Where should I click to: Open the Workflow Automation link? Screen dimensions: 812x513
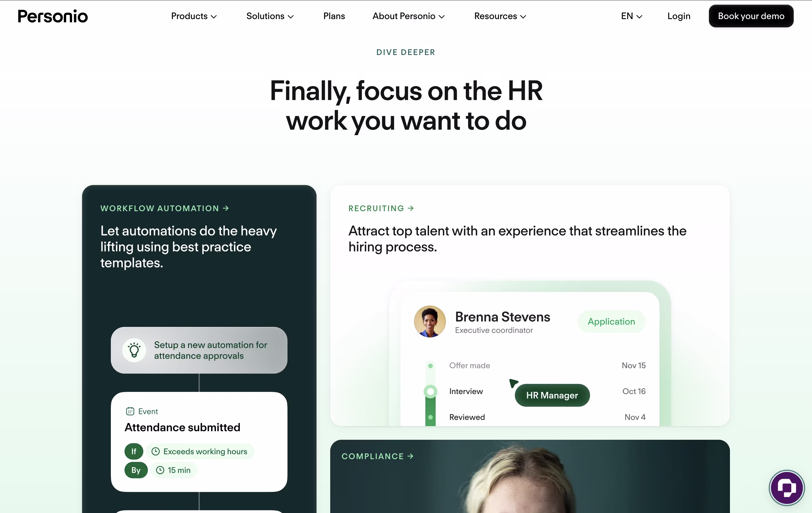point(165,208)
